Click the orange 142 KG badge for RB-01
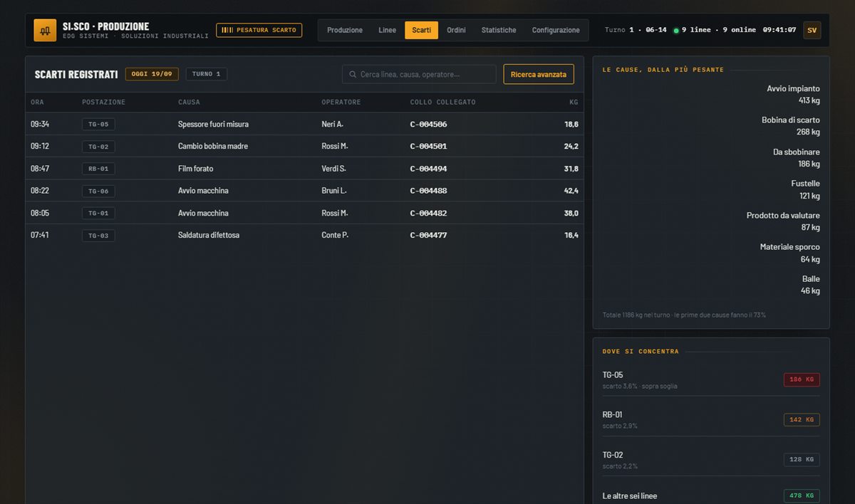The height and width of the screenshot is (504, 855). click(802, 420)
